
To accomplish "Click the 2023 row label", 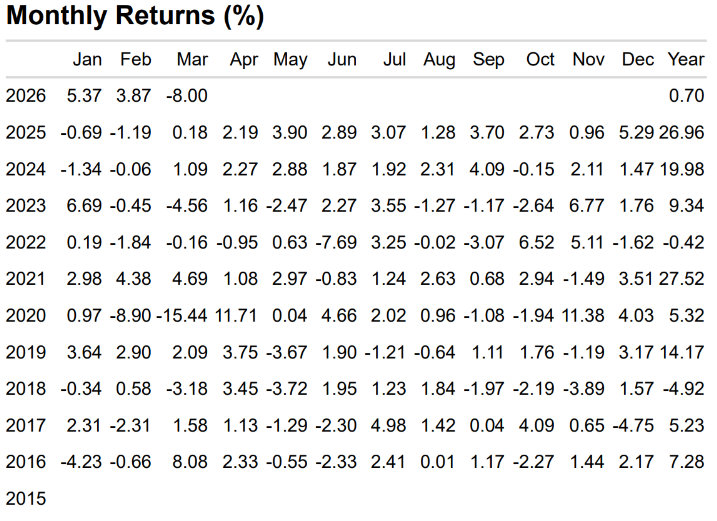I will (25, 206).
